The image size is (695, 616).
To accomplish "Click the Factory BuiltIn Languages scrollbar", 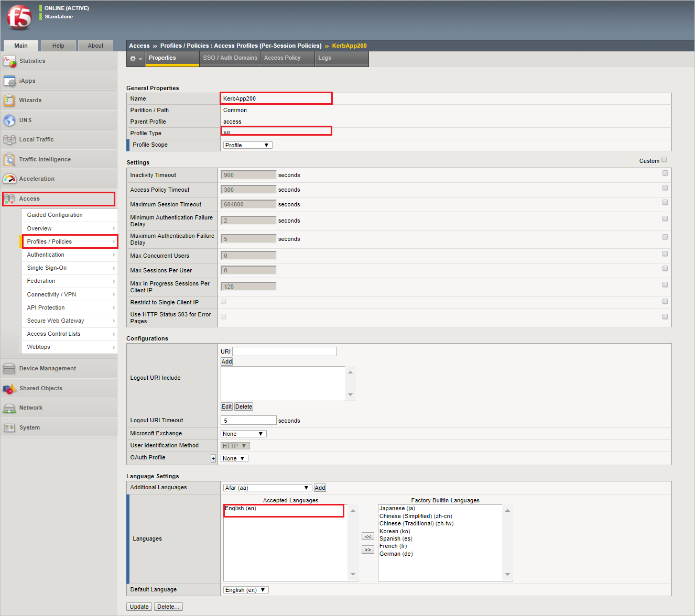I will (507, 543).
